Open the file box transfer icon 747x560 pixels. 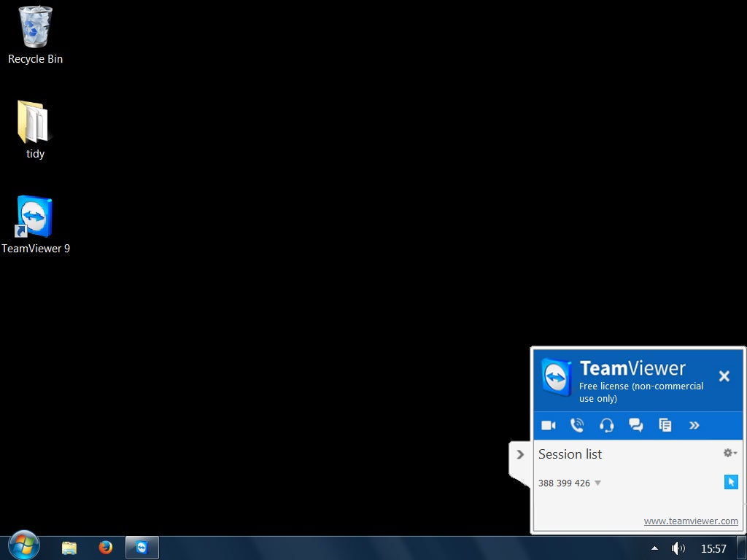click(x=665, y=425)
